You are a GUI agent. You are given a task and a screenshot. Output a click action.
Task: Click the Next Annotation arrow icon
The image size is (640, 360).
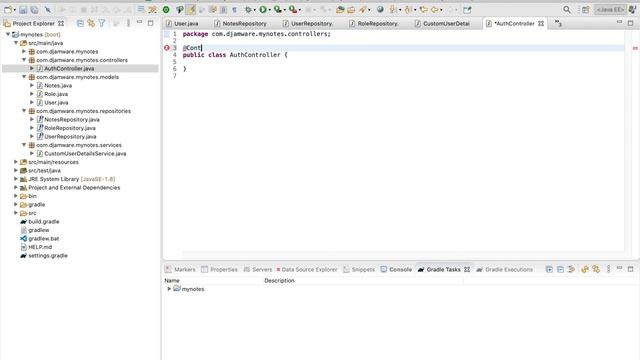pos(393,9)
